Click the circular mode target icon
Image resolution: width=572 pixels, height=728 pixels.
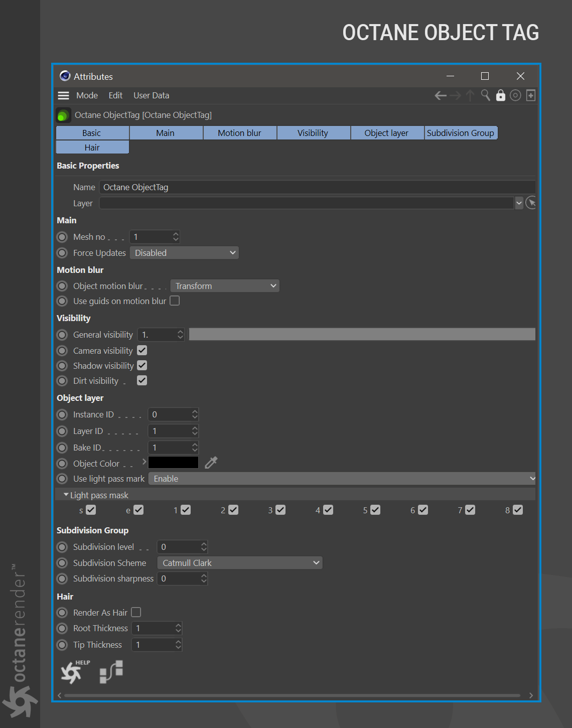point(515,95)
